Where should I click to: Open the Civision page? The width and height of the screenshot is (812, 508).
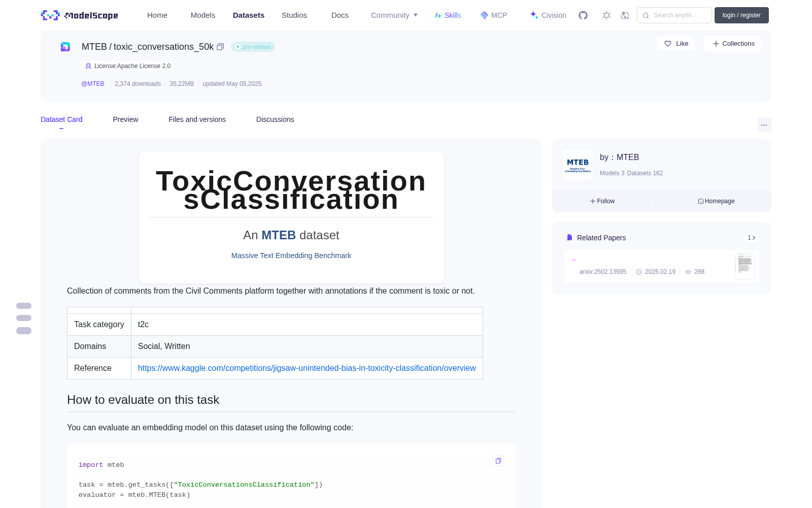click(x=548, y=15)
